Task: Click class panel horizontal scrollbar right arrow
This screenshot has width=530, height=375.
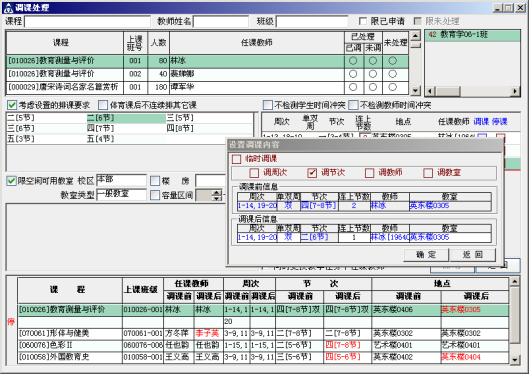Action: tap(515, 91)
